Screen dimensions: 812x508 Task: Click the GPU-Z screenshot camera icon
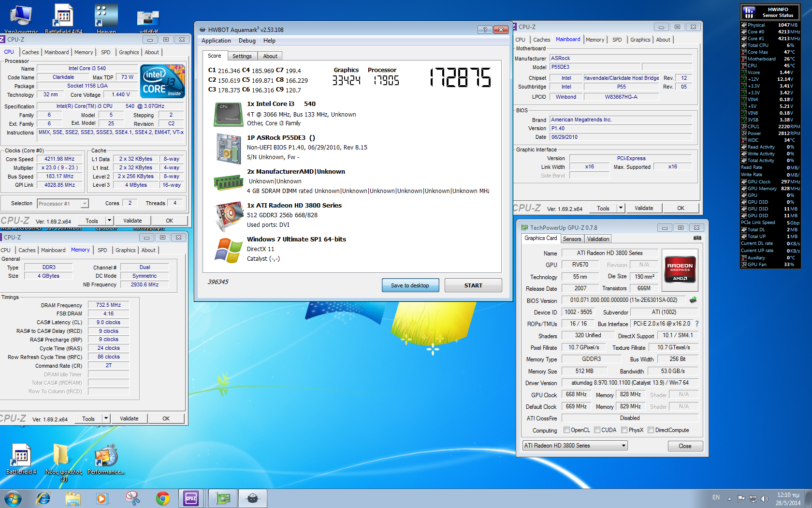(x=697, y=238)
